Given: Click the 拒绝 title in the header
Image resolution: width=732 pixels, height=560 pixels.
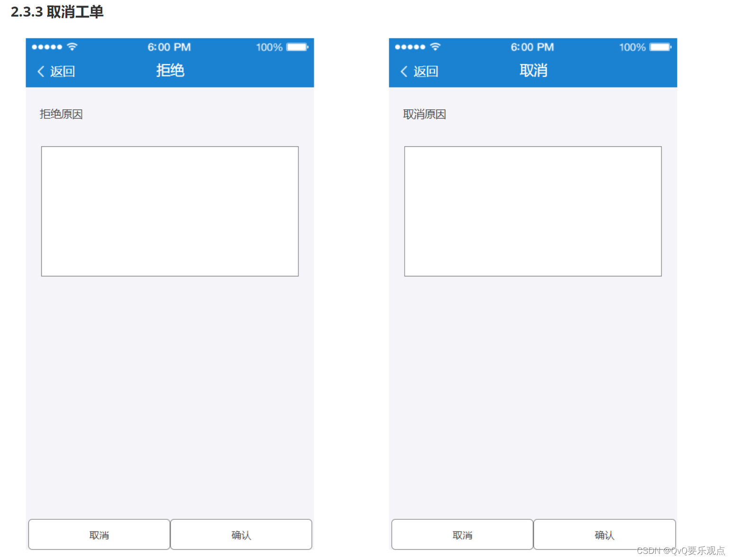Looking at the screenshot, I should [170, 71].
